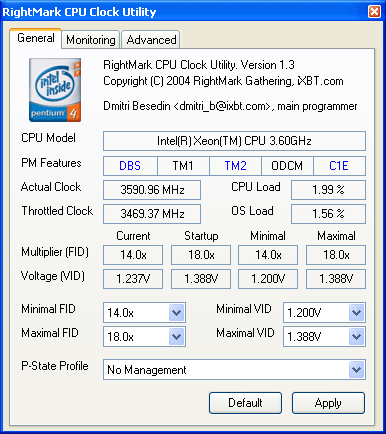Click the DBS power feature indicator

[x=130, y=166]
